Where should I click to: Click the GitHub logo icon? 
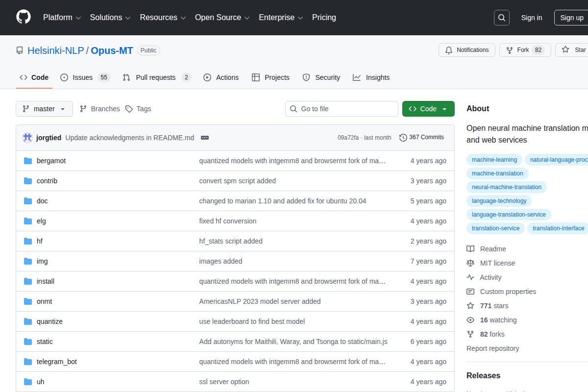click(x=24, y=17)
